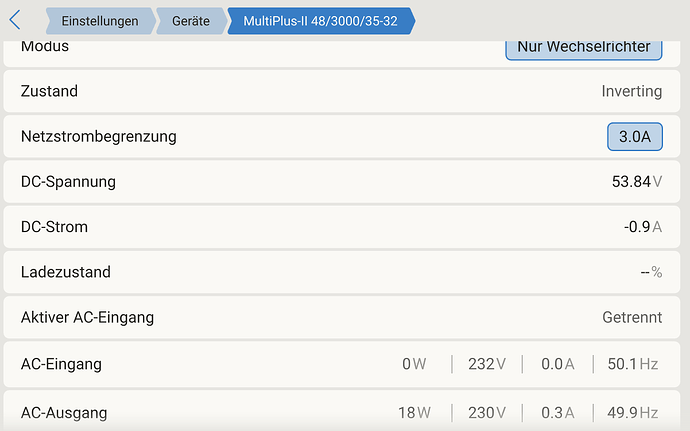Click the 0.3 A AC-Ausgang current

(558, 413)
